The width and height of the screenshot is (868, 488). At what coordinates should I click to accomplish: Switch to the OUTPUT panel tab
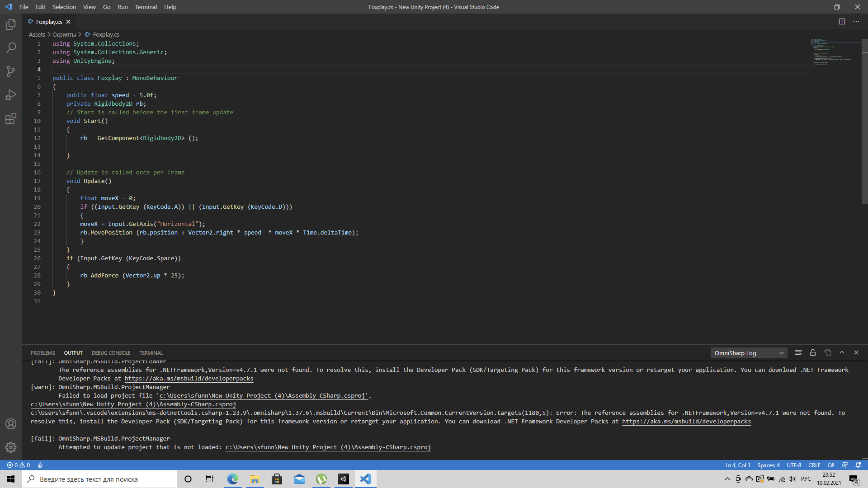pos(73,353)
